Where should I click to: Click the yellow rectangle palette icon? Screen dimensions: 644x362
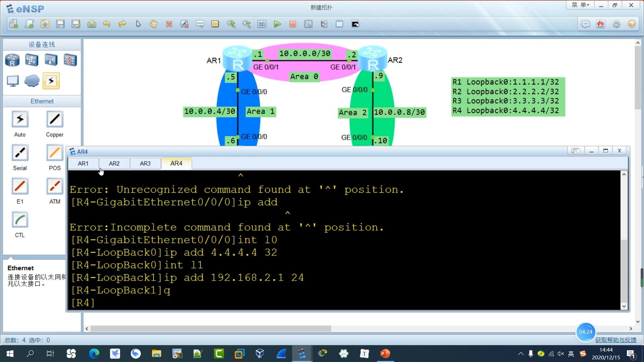pyautogui.click(x=215, y=24)
